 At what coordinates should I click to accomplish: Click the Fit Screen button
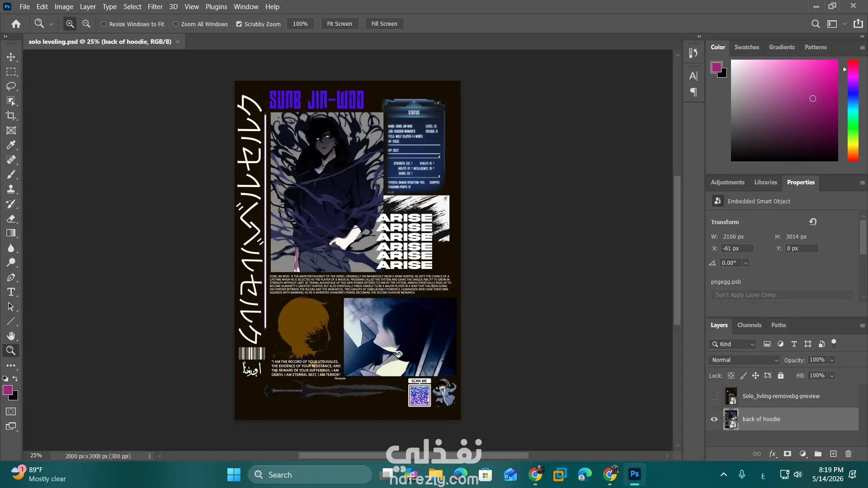coord(340,24)
